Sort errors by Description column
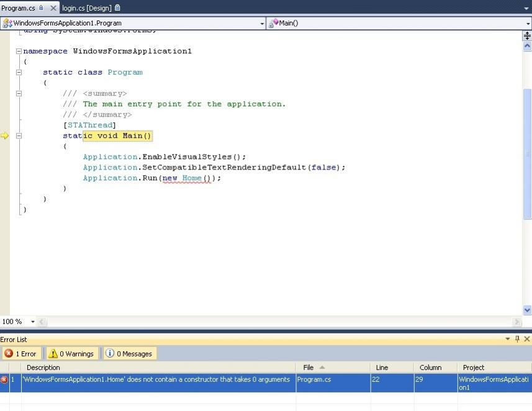 (158, 368)
